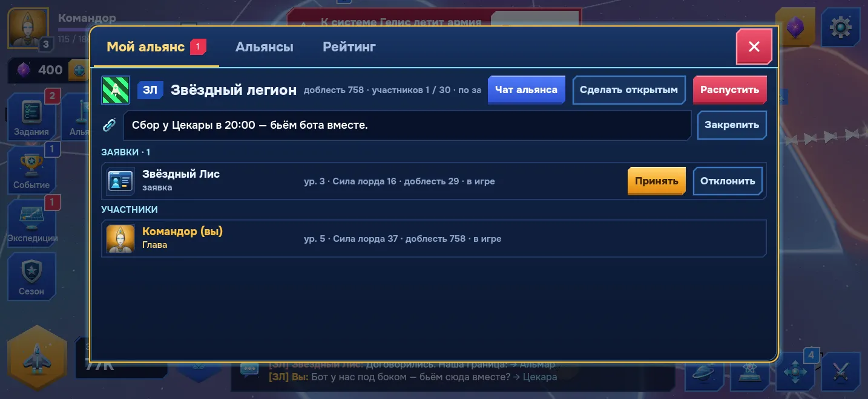
Task: Select the Командор (вы) member name
Action: tap(182, 232)
